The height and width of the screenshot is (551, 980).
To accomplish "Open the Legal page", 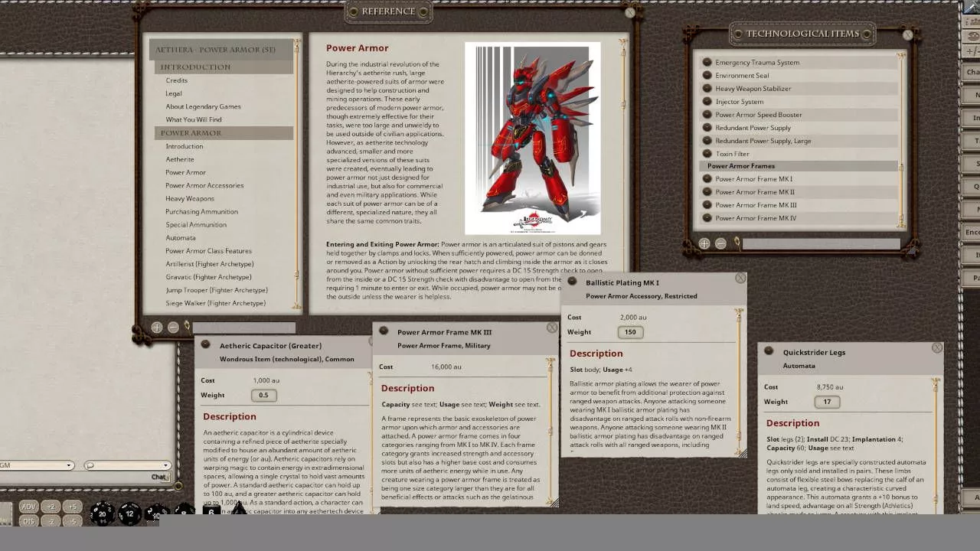I will (x=174, y=93).
